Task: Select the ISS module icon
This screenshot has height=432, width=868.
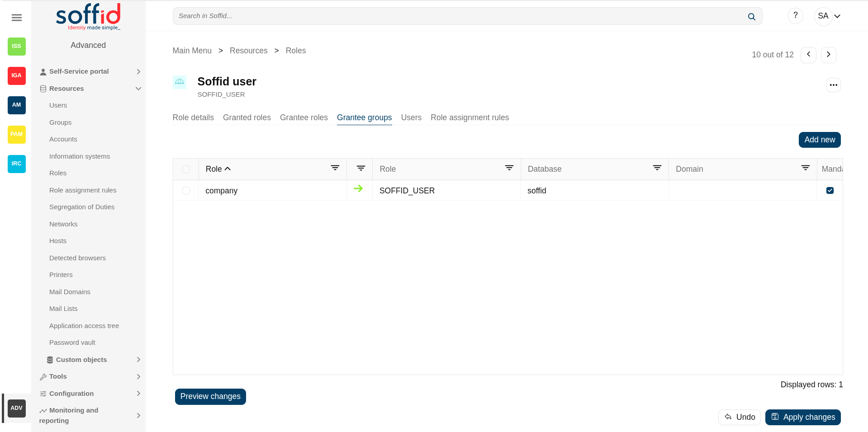Action: point(17,46)
